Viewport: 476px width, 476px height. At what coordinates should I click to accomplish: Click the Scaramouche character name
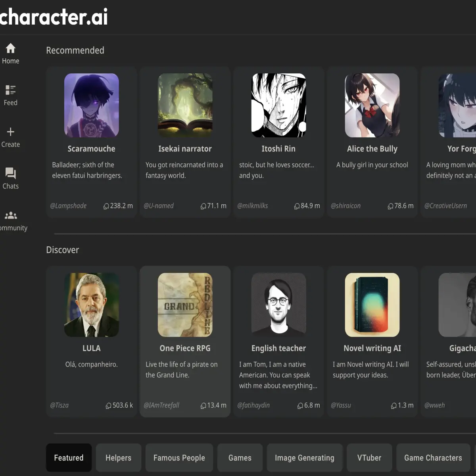coord(91,149)
